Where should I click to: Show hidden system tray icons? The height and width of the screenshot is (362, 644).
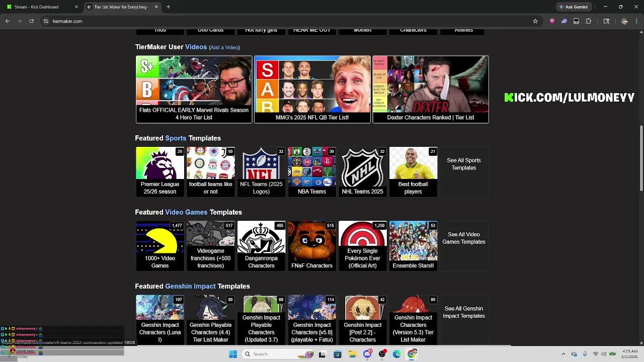click(563, 354)
